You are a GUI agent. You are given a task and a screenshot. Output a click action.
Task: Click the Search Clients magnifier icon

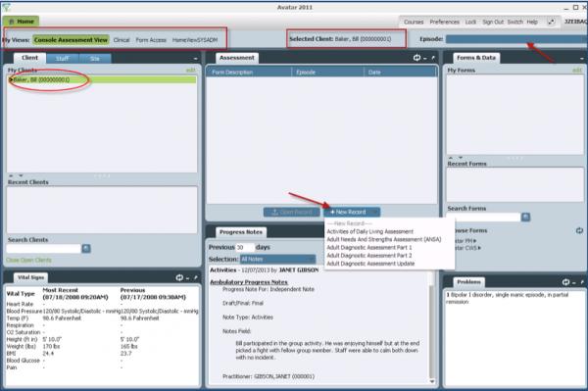86,249
